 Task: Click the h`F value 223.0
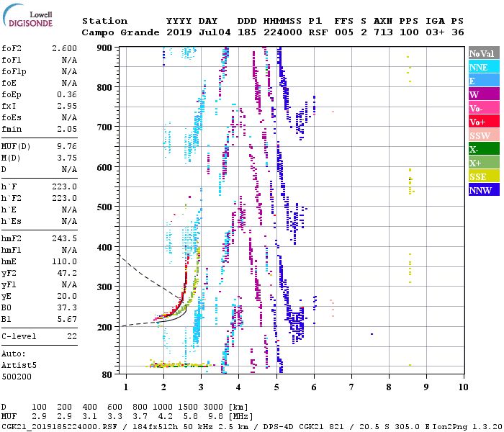(x=64, y=186)
